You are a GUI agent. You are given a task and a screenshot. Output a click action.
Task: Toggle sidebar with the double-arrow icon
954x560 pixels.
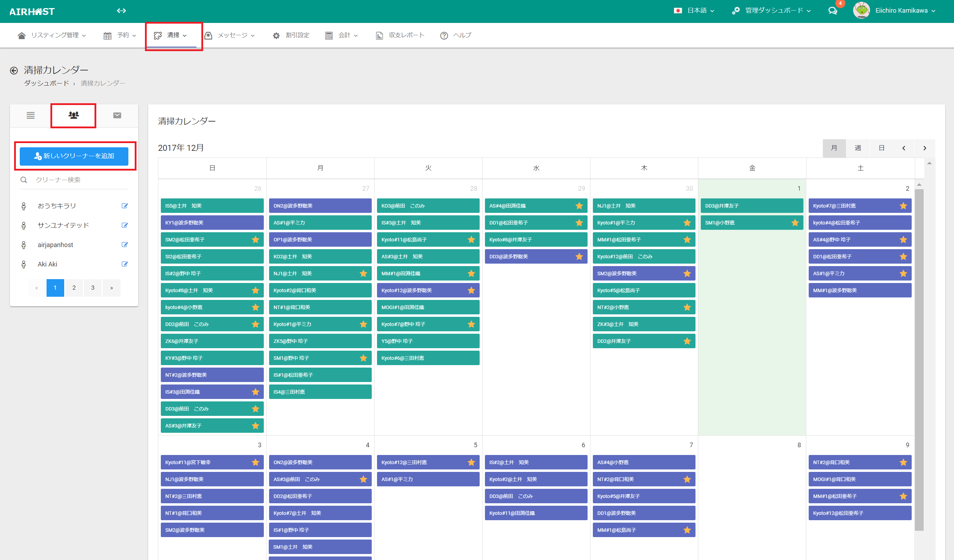click(x=121, y=11)
